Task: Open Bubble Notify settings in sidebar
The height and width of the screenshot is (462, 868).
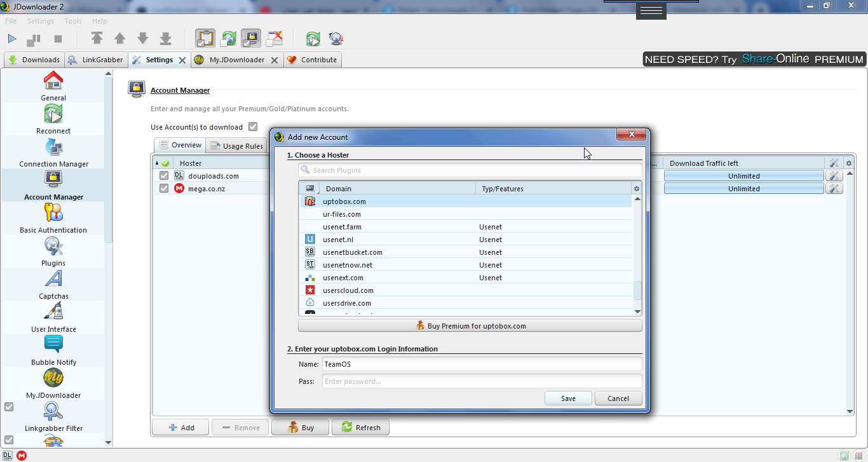Action: 53,350
